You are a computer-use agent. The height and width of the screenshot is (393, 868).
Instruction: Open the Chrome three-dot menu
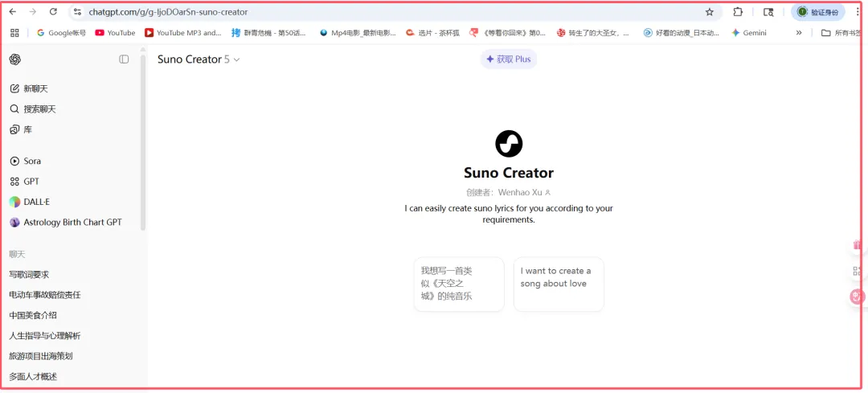pyautogui.click(x=859, y=11)
